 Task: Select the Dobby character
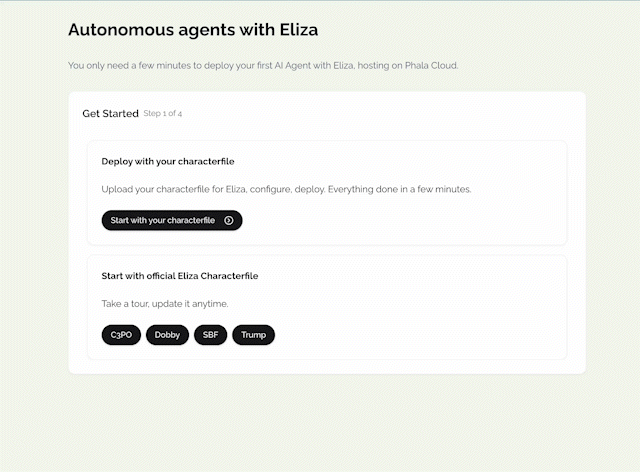[167, 335]
